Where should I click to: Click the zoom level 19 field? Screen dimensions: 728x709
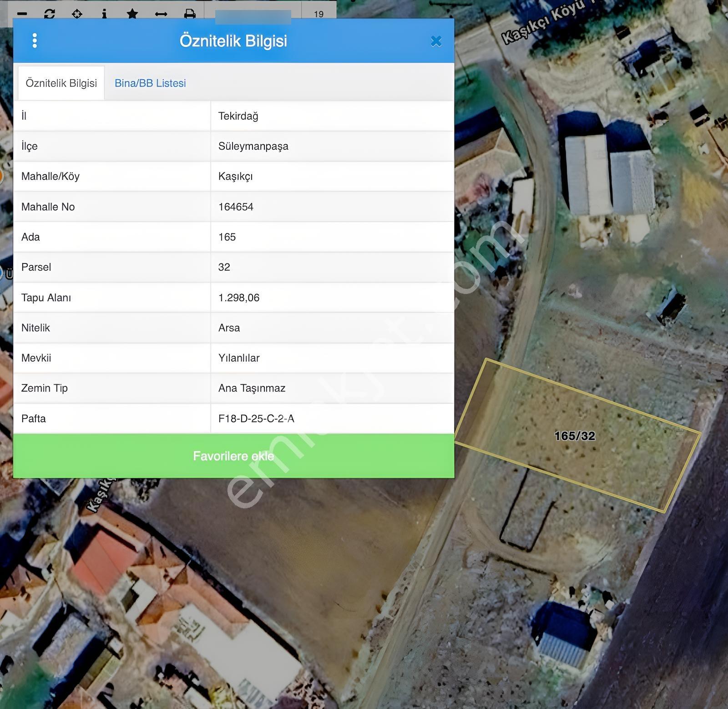tap(319, 13)
